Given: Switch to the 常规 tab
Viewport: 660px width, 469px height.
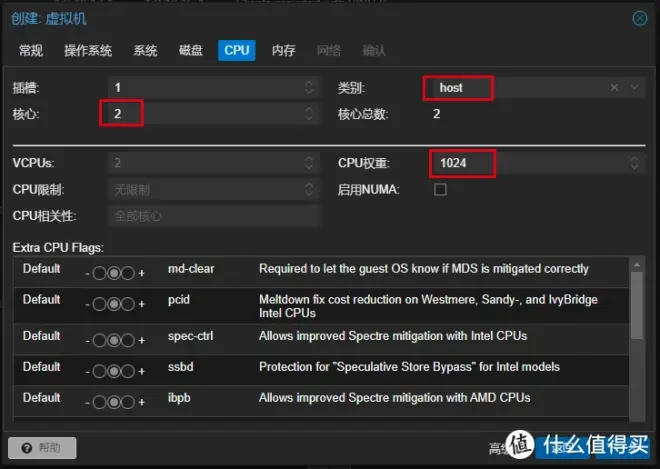Looking at the screenshot, I should (31, 51).
